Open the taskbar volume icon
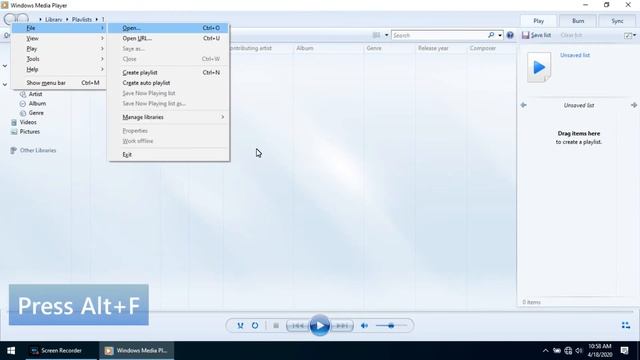 point(579,351)
